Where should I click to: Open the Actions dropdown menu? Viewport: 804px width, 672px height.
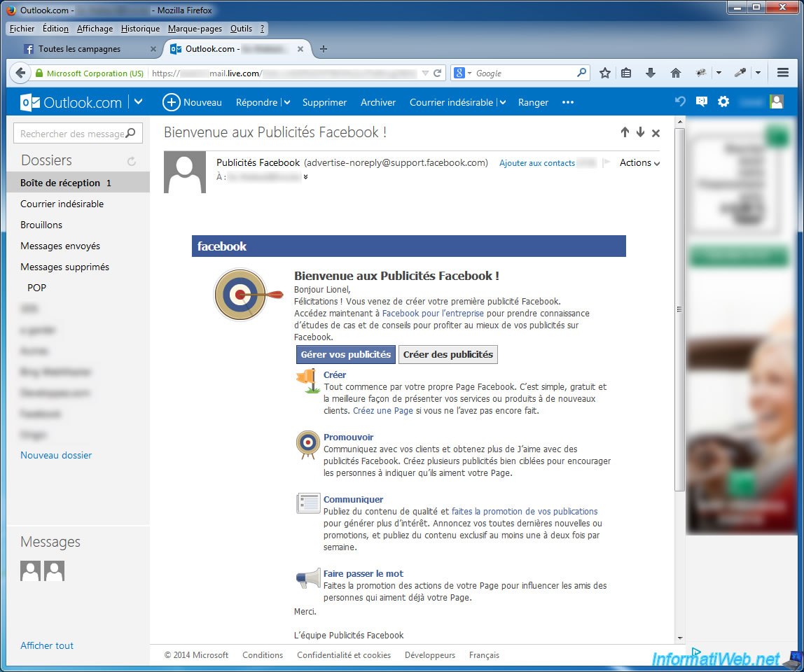click(639, 163)
